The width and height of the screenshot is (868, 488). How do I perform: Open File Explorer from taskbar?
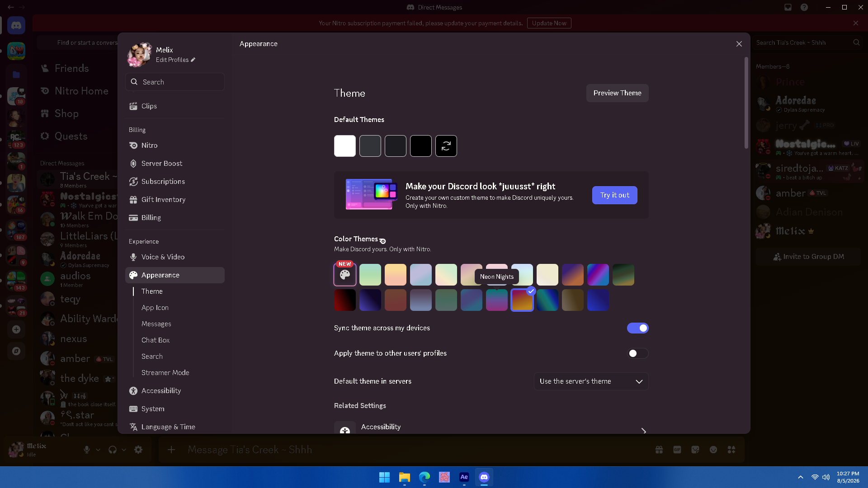pyautogui.click(x=404, y=477)
